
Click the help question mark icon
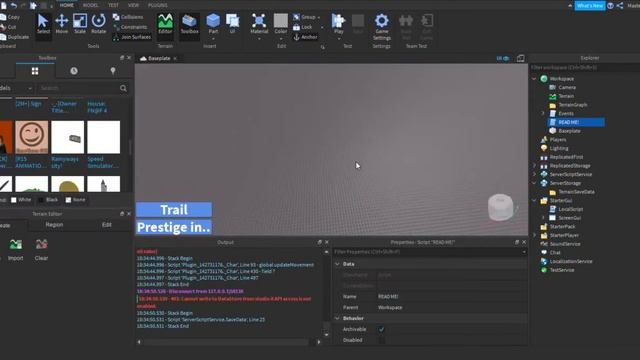(610, 6)
